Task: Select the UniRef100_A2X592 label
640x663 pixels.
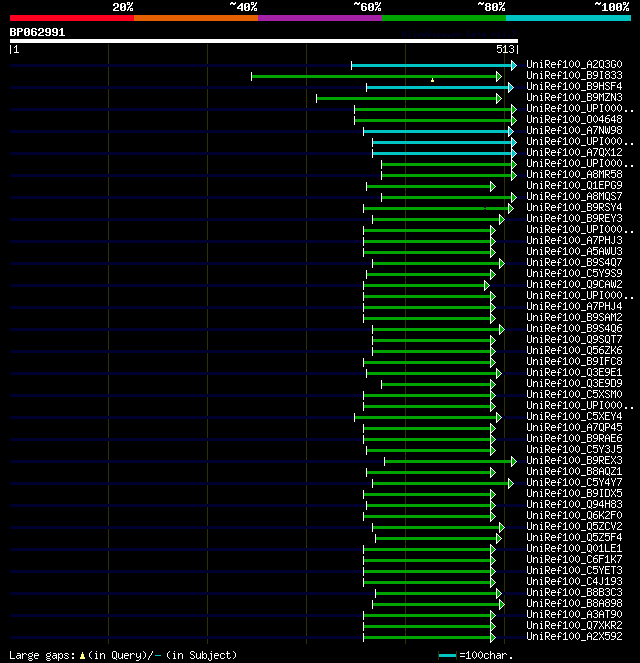Action: (574, 636)
